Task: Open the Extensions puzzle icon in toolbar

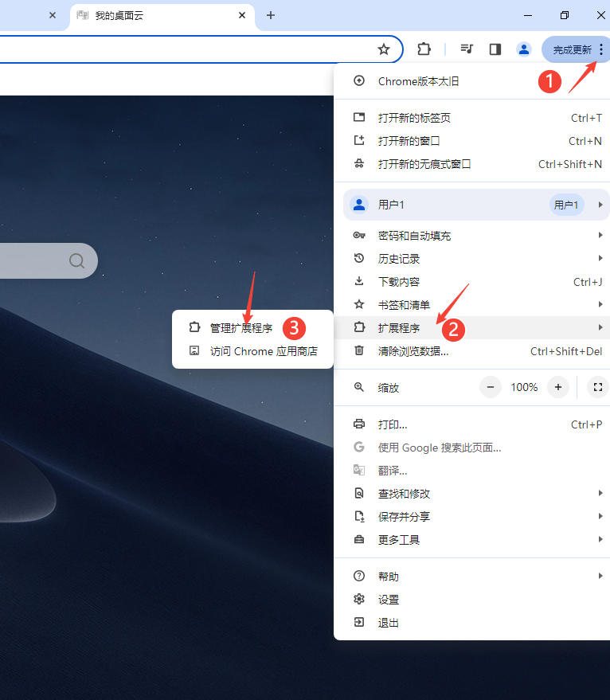Action: tap(424, 49)
